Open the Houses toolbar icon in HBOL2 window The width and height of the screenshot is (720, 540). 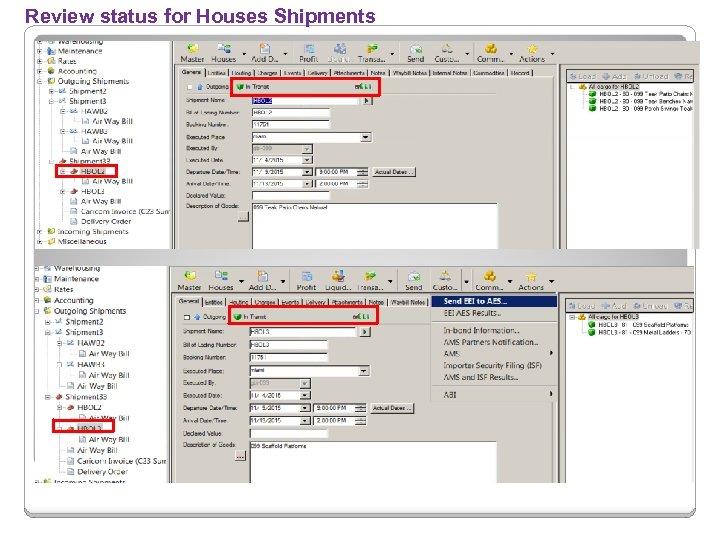click(224, 49)
